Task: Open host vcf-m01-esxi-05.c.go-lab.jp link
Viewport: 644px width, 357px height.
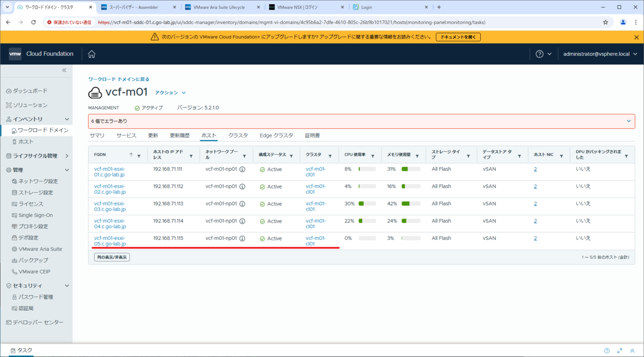Action: 110,241
